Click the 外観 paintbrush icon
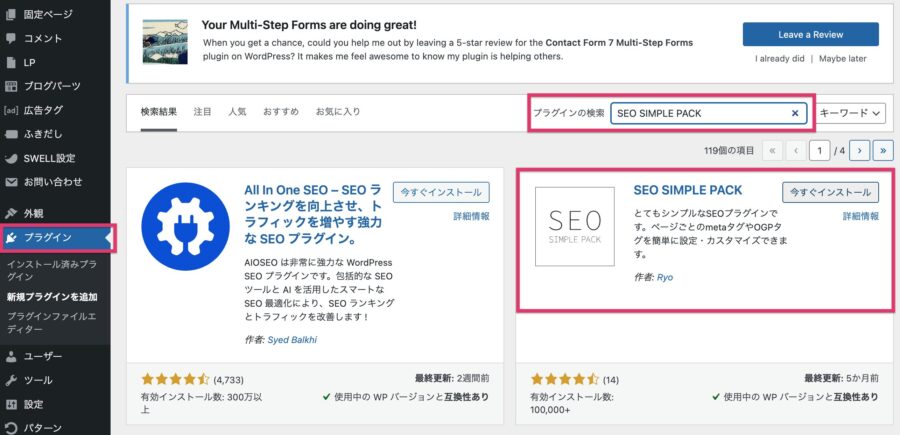Viewport: 900px width, 435px height. tap(10, 213)
